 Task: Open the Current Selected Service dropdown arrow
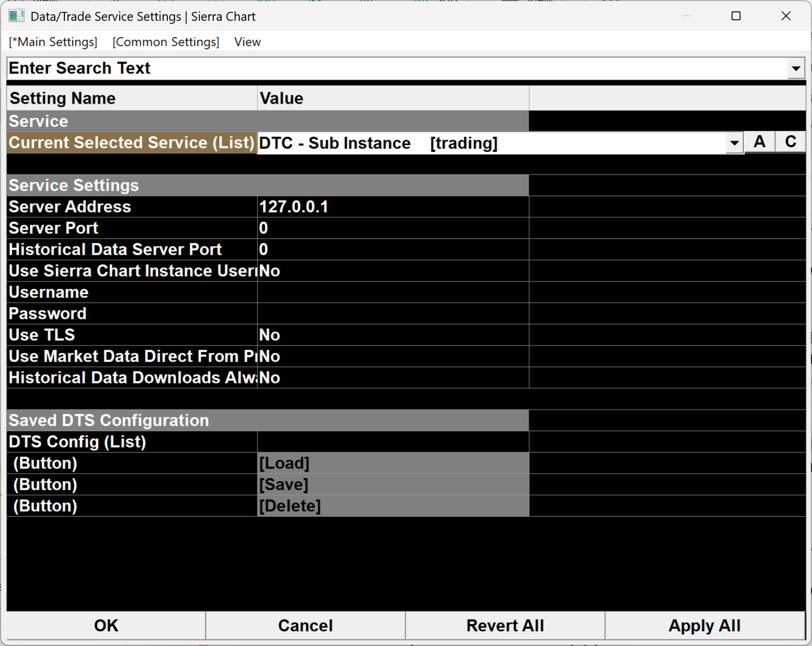pos(735,143)
